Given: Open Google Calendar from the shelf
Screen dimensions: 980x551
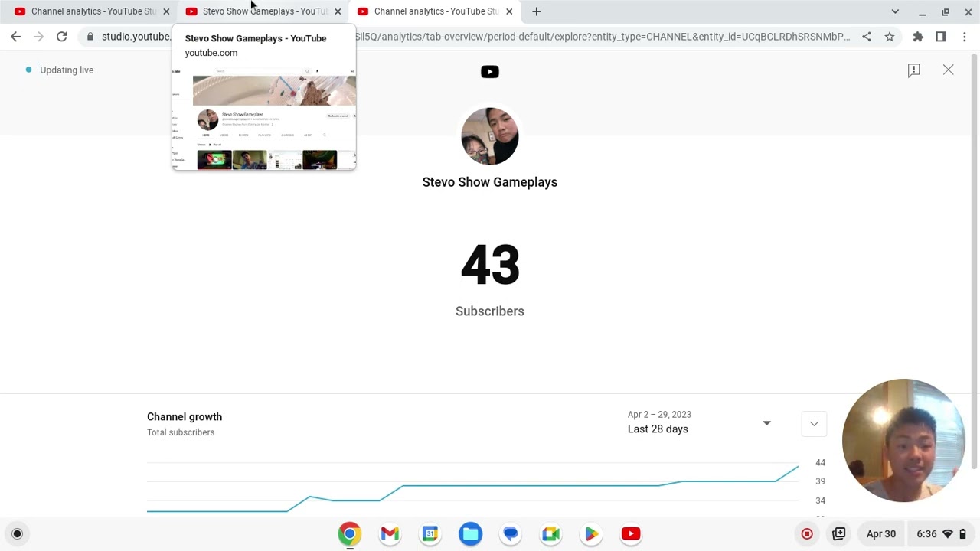Looking at the screenshot, I should [x=430, y=534].
